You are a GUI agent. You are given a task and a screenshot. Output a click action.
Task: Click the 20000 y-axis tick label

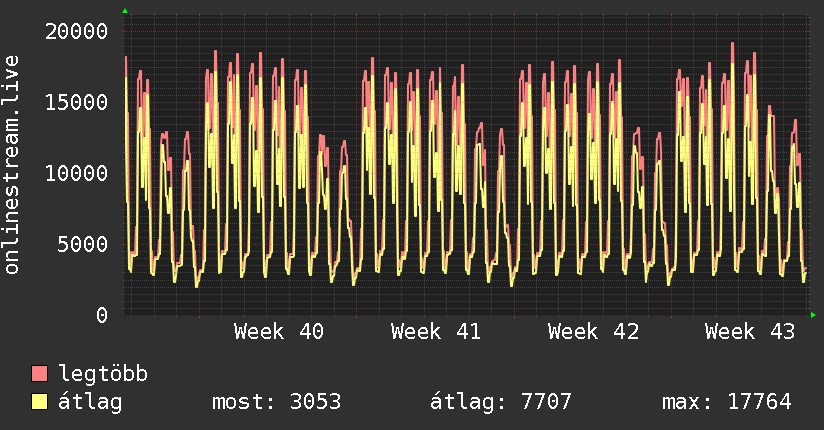click(x=76, y=32)
